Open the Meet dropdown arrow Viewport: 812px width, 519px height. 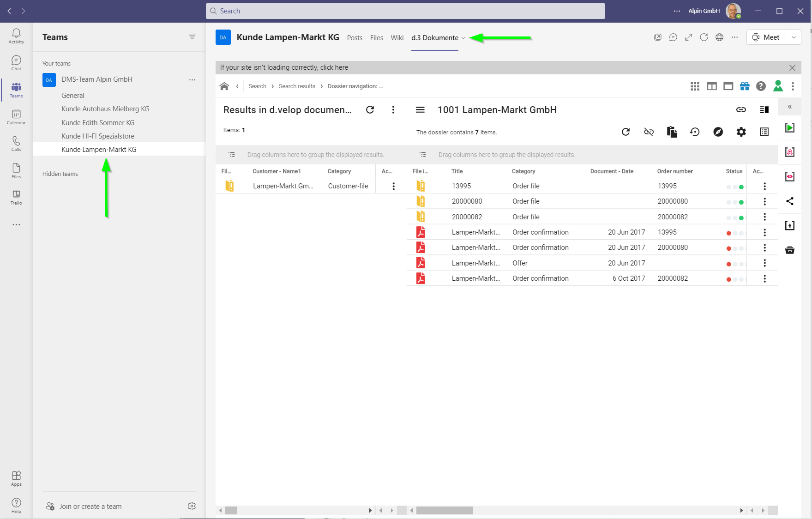click(x=794, y=37)
